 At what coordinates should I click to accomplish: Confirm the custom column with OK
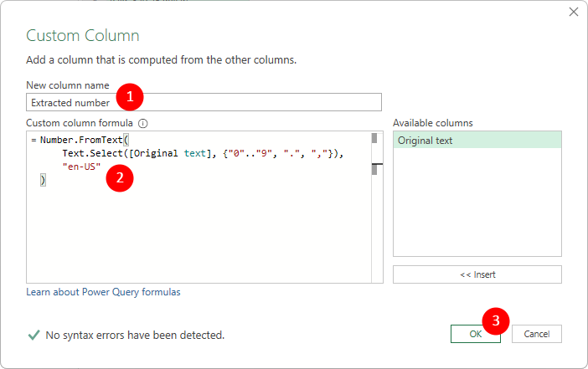(475, 334)
